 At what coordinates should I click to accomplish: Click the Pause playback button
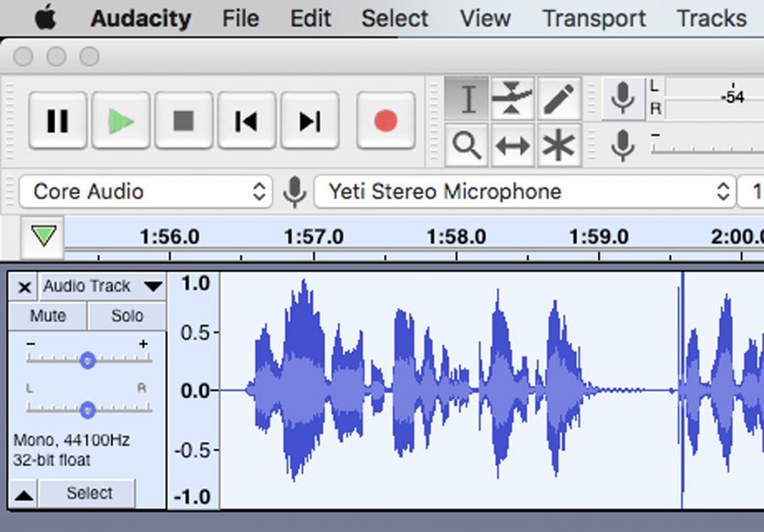(58, 121)
